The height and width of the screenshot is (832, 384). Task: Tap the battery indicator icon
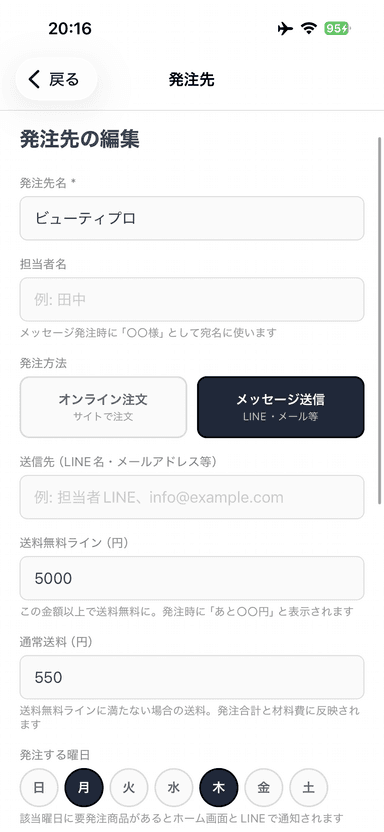click(337, 29)
